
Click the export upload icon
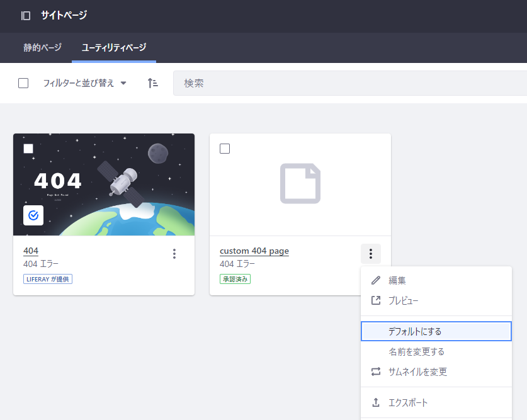pyautogui.click(x=376, y=402)
